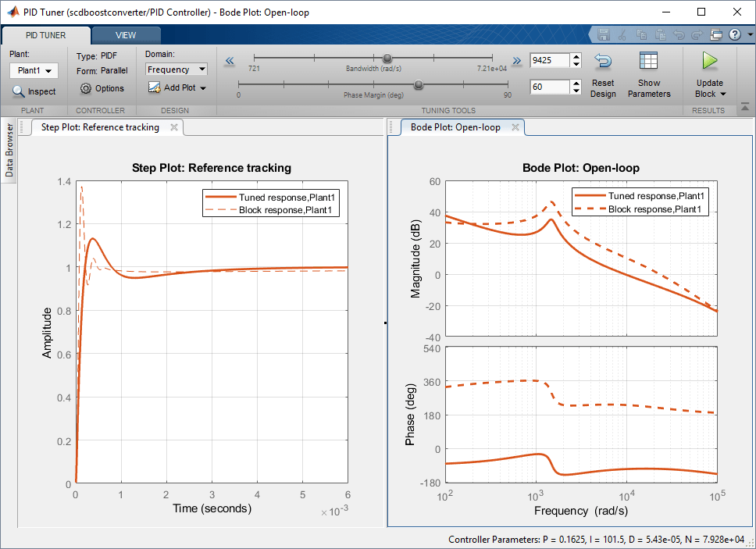Decrease bandwidth range with left double arrow

230,61
